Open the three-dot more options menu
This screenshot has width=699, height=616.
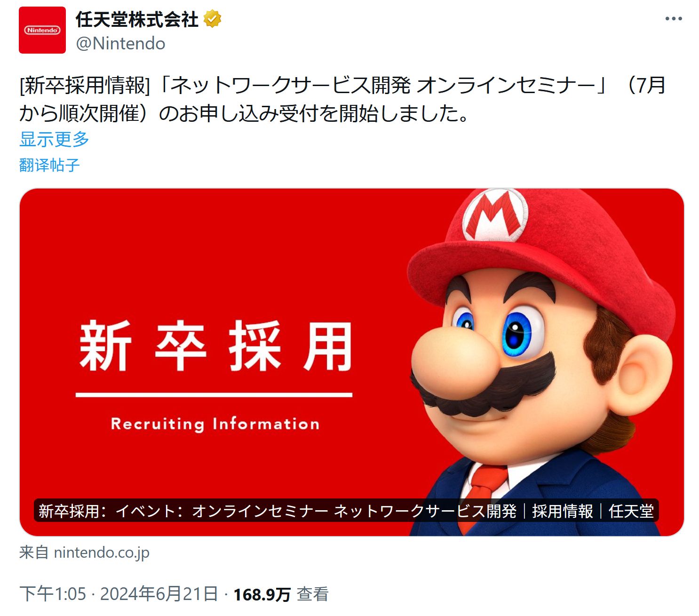(673, 19)
